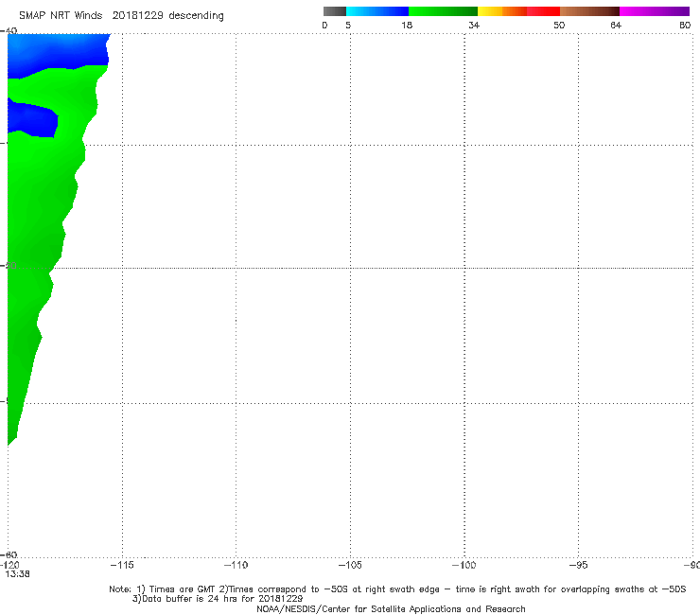Click yellow-orange-red segment of color bar
Image resolution: width=700 pixels, height=615 pixels.
point(518,11)
